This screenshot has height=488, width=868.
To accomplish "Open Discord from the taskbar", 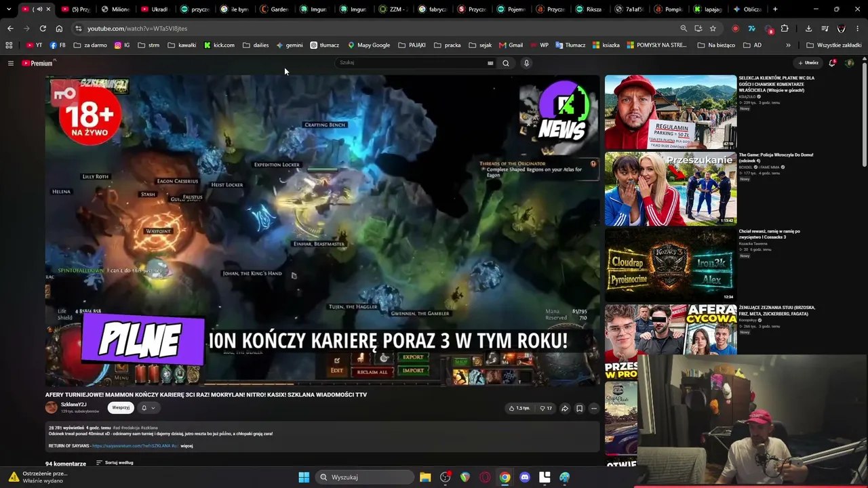I will tap(524, 477).
